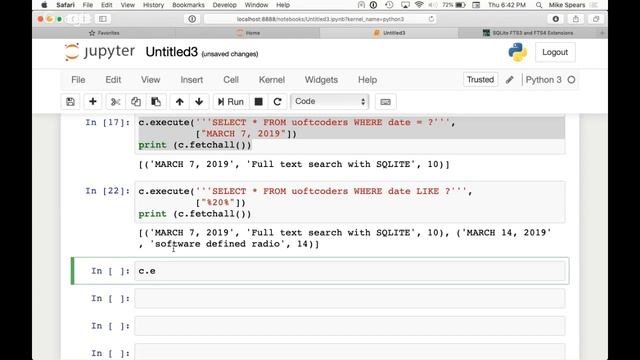
Task: Open a new Safari tab plus button
Action: click(x=602, y=33)
